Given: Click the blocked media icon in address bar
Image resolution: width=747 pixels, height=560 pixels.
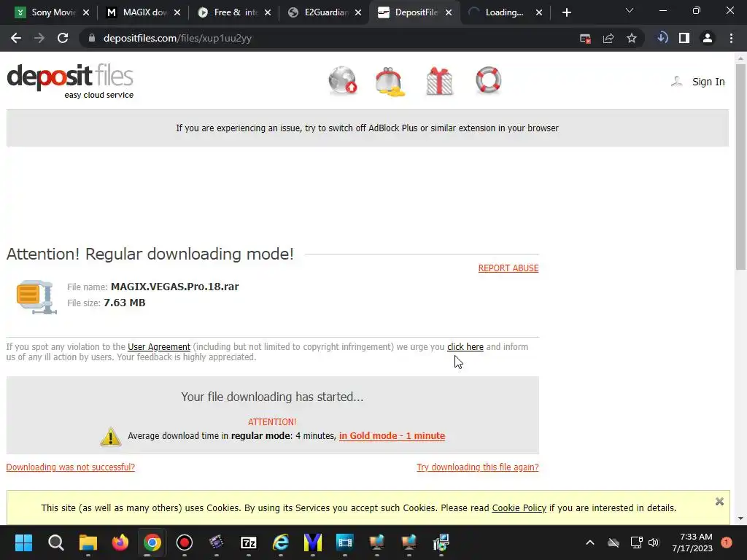Looking at the screenshot, I should point(585,38).
